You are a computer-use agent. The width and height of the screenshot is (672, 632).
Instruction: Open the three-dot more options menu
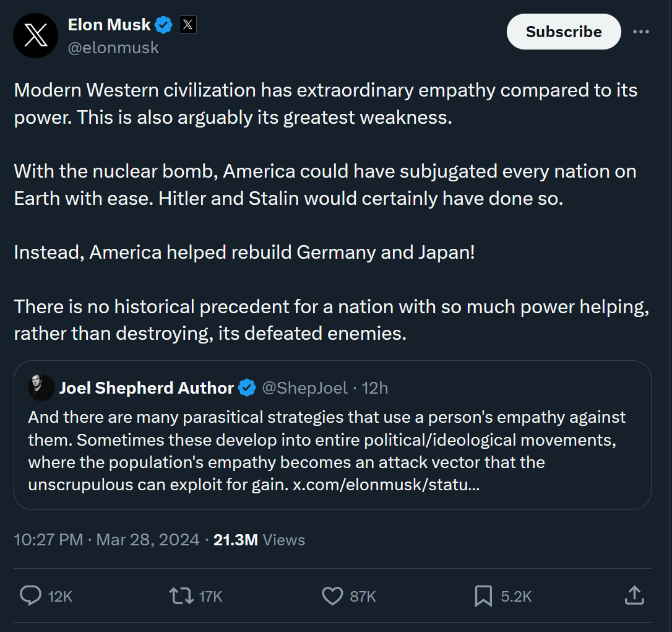pos(640,32)
